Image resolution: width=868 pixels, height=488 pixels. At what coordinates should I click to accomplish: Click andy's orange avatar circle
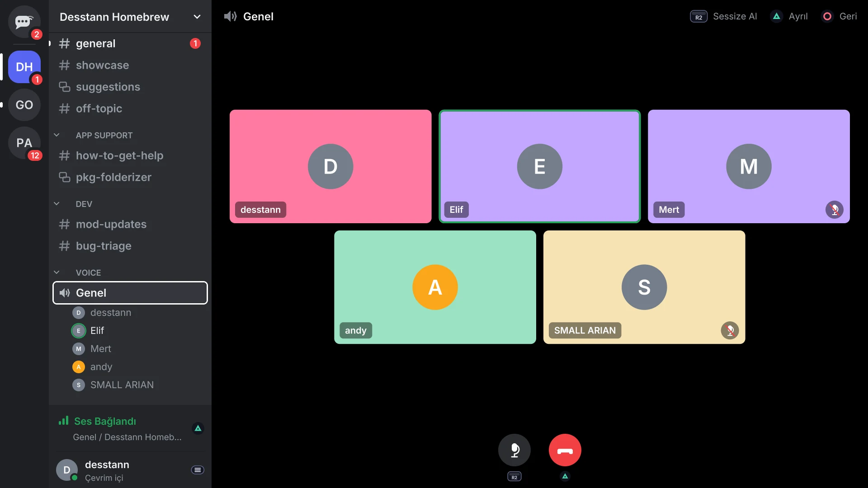tap(435, 287)
